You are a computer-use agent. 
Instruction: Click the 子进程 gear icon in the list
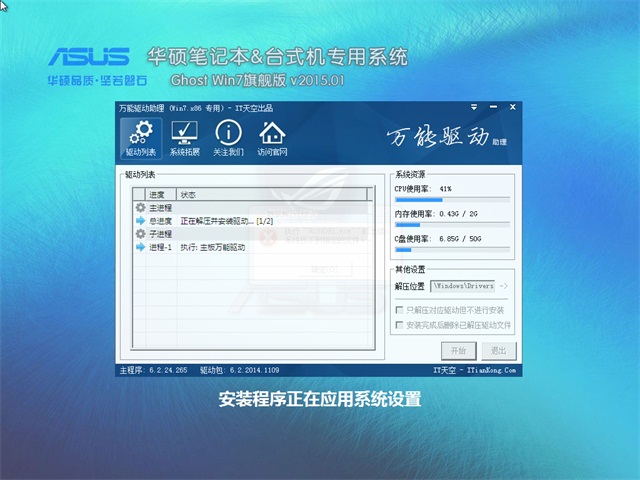coord(140,233)
